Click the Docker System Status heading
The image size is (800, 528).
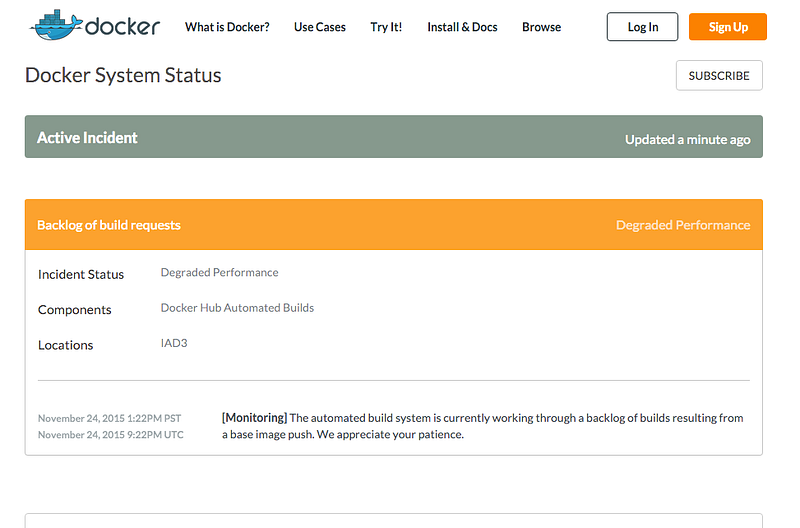[x=123, y=76]
